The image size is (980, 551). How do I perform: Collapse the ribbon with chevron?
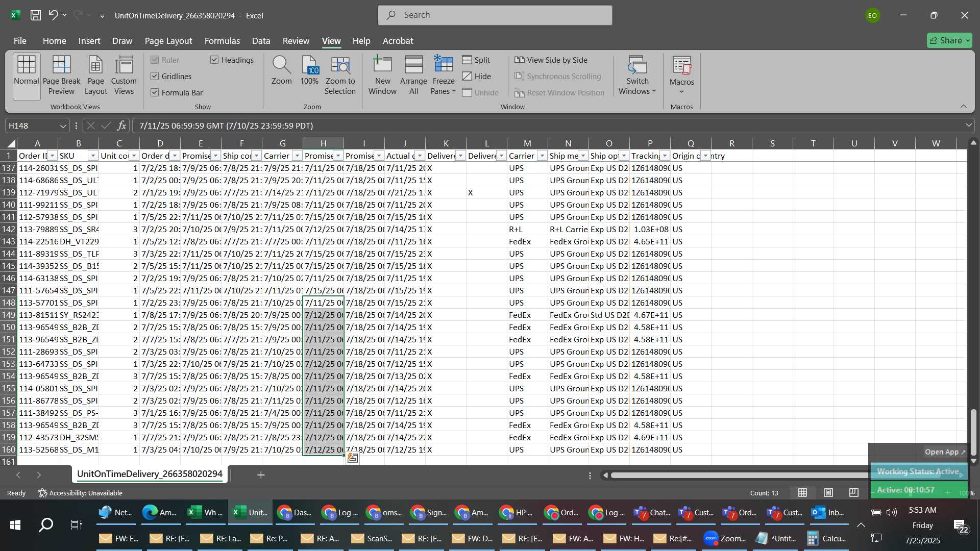tap(963, 107)
